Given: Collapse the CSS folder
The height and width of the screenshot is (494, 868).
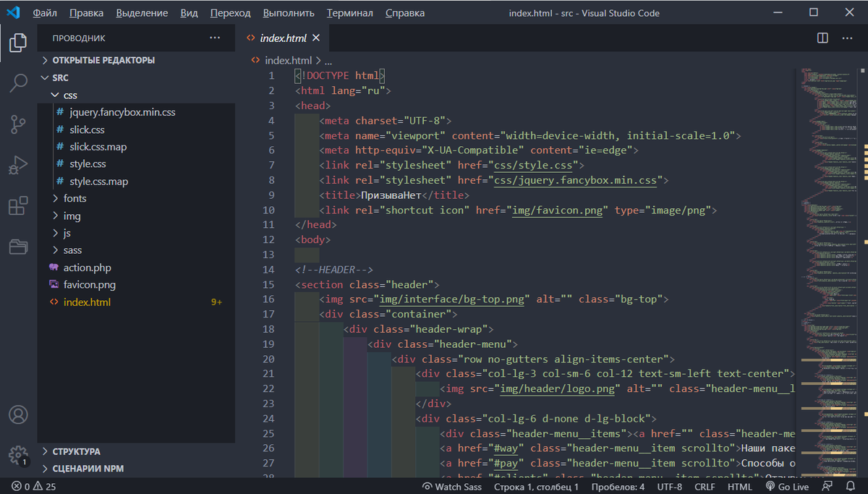Looking at the screenshot, I should click(x=69, y=95).
